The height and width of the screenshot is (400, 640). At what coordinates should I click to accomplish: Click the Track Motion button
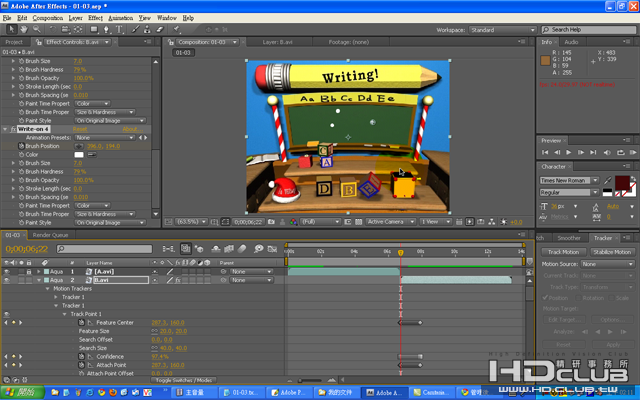[x=563, y=252]
